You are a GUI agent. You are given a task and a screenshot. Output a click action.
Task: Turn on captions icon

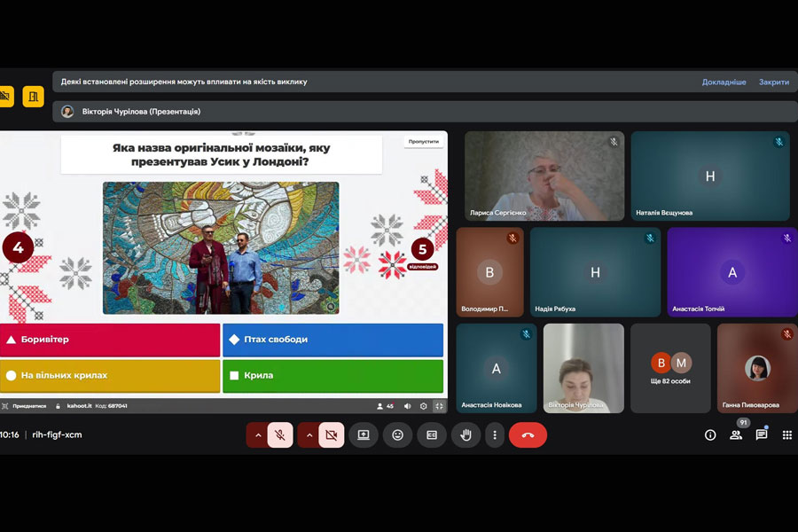click(432, 434)
